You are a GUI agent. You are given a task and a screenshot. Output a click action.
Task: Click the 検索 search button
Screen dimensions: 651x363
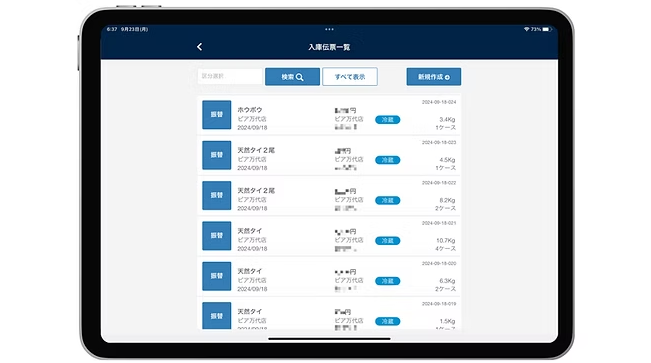point(292,77)
